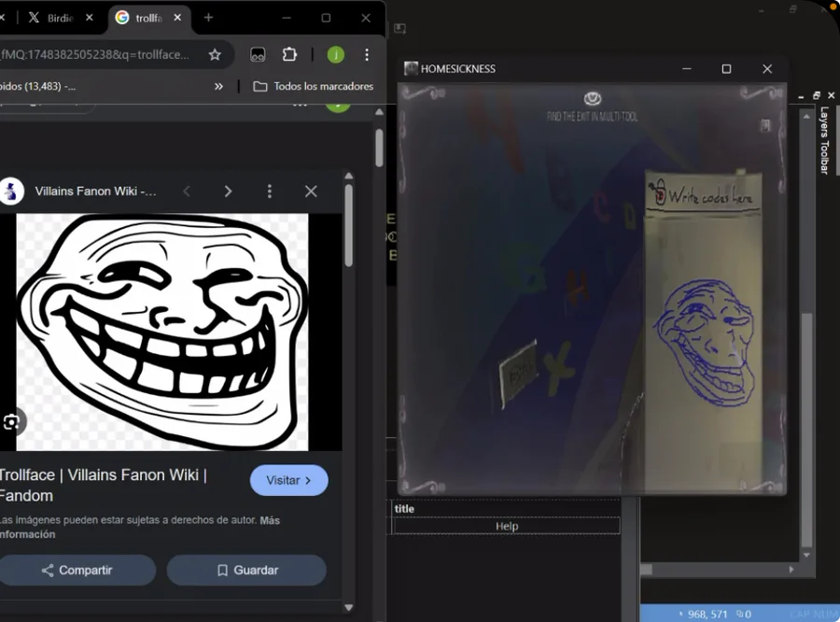Viewport: 840px width, 622px height.
Task: Float the Layers Toolbar panel with its restore icon
Action: [x=817, y=95]
